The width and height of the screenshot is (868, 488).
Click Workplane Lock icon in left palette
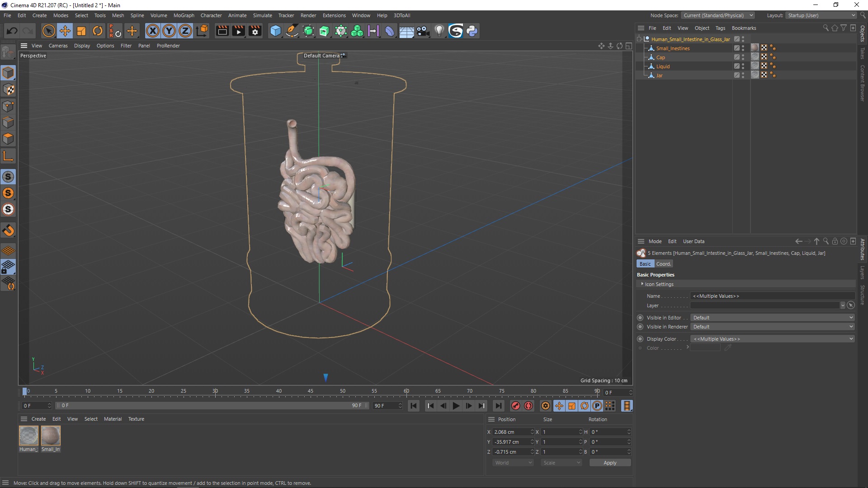coord(8,267)
